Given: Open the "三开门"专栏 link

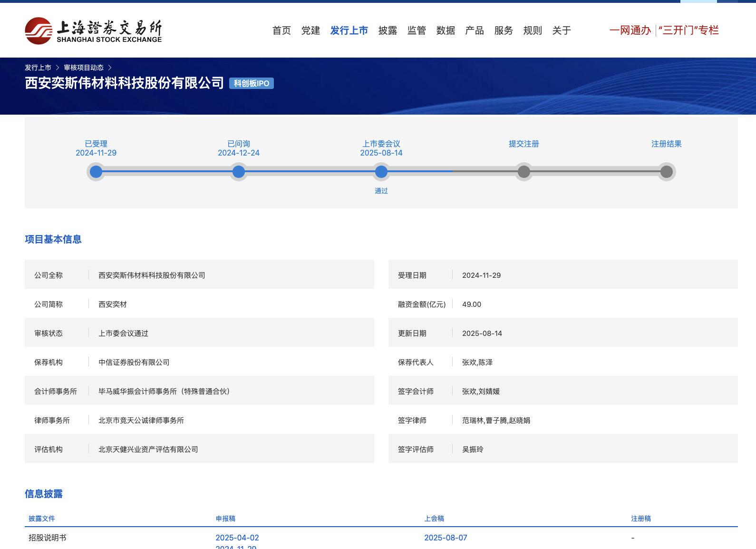Looking at the screenshot, I should pyautogui.click(x=688, y=30).
